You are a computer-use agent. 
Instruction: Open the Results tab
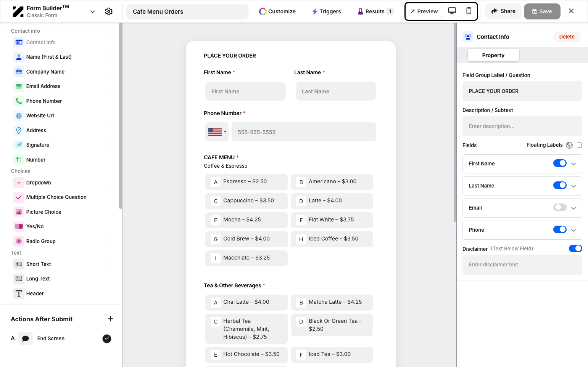pos(375,11)
